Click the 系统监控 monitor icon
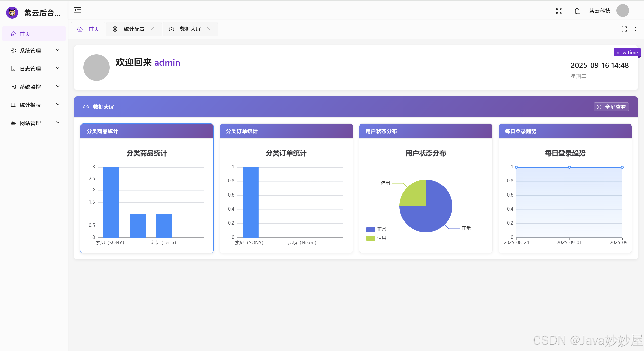This screenshot has height=351, width=644. click(x=13, y=87)
